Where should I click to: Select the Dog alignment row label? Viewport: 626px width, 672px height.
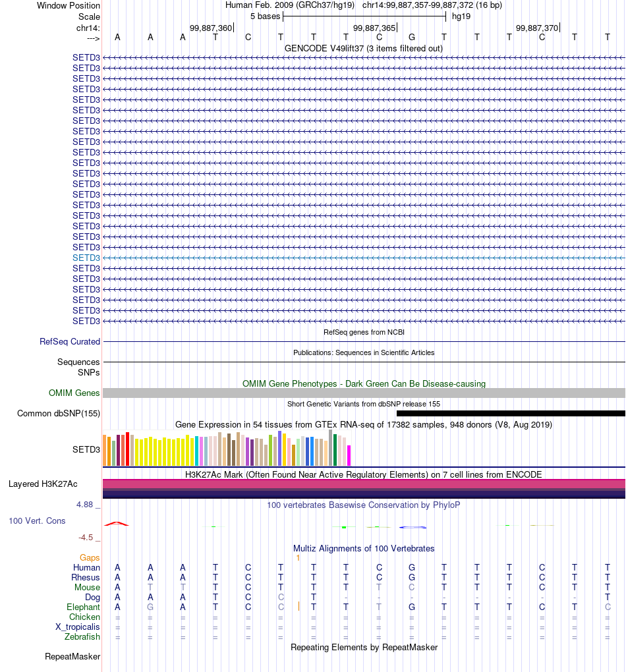(x=92, y=597)
